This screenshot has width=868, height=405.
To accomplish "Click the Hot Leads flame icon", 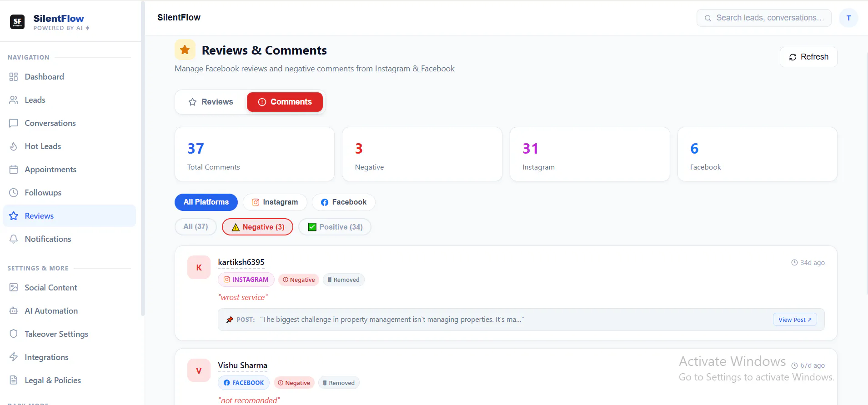I will pyautogui.click(x=14, y=146).
